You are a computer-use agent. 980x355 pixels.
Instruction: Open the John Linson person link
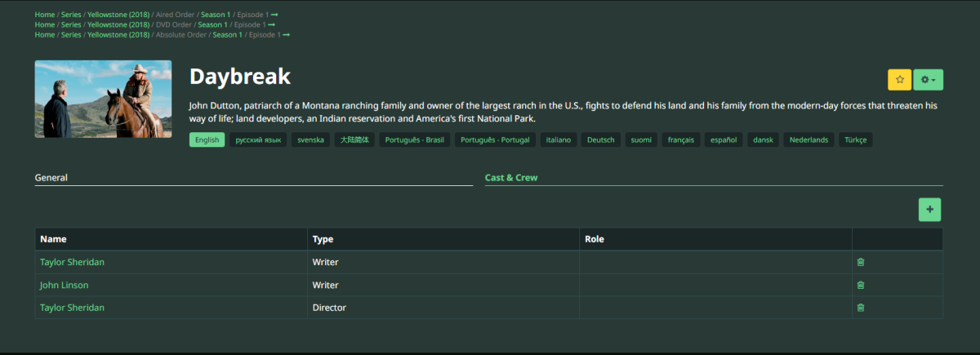pos(65,285)
